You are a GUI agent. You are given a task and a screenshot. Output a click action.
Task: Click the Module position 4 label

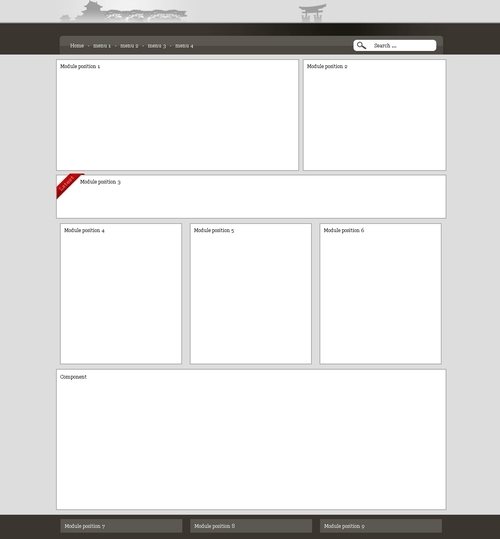click(x=84, y=230)
